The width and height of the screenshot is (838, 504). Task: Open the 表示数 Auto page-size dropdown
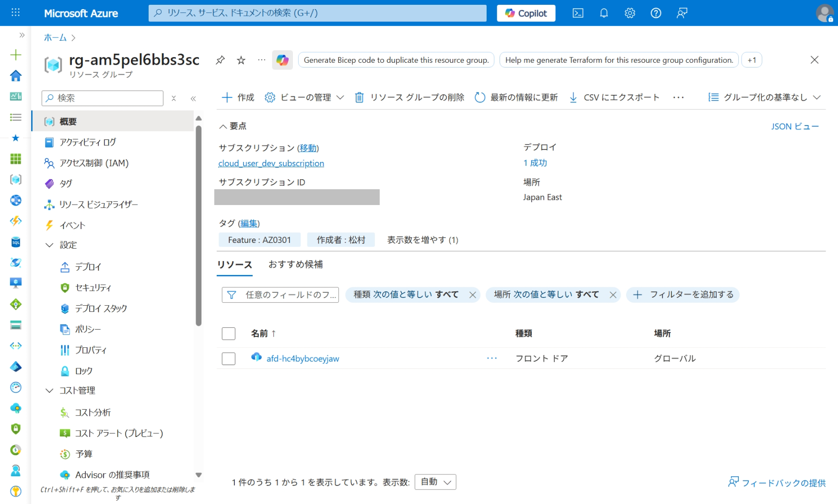click(435, 482)
